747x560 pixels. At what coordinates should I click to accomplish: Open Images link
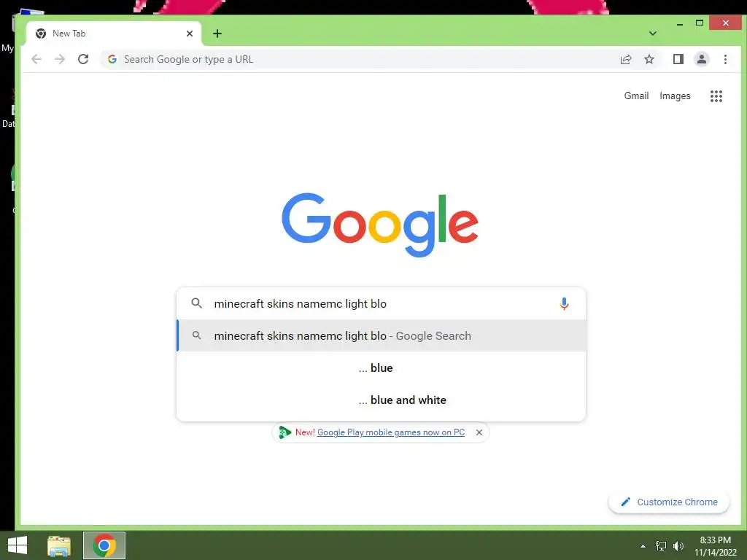[x=675, y=96]
